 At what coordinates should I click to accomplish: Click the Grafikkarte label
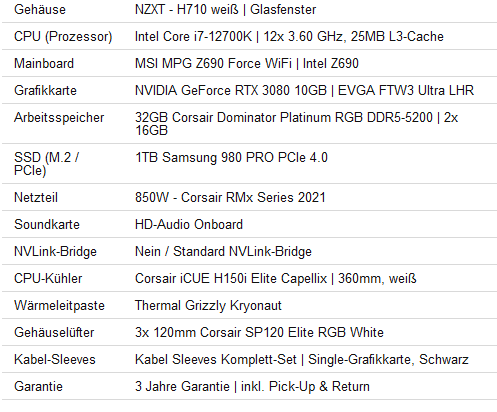pos(45,90)
